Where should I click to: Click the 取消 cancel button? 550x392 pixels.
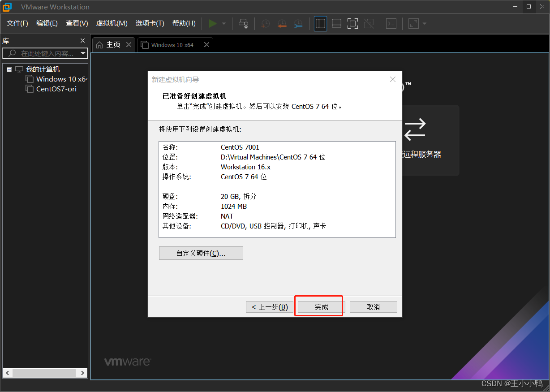[374, 307]
